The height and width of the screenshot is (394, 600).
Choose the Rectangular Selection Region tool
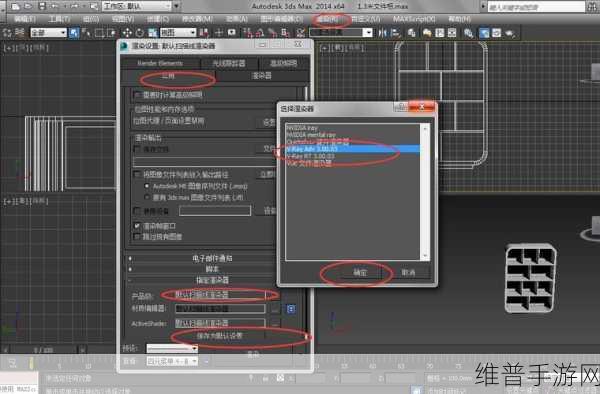tap(99, 33)
